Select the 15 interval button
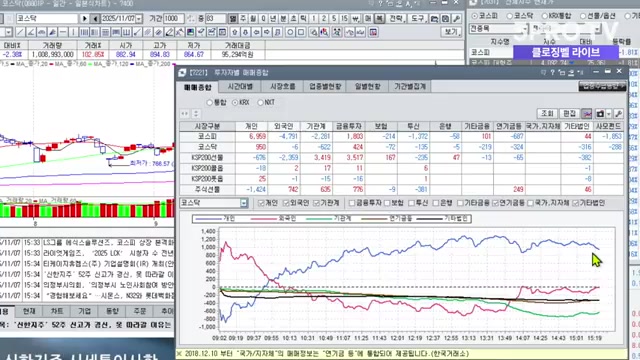This screenshot has width=640, height=360. (344, 18)
